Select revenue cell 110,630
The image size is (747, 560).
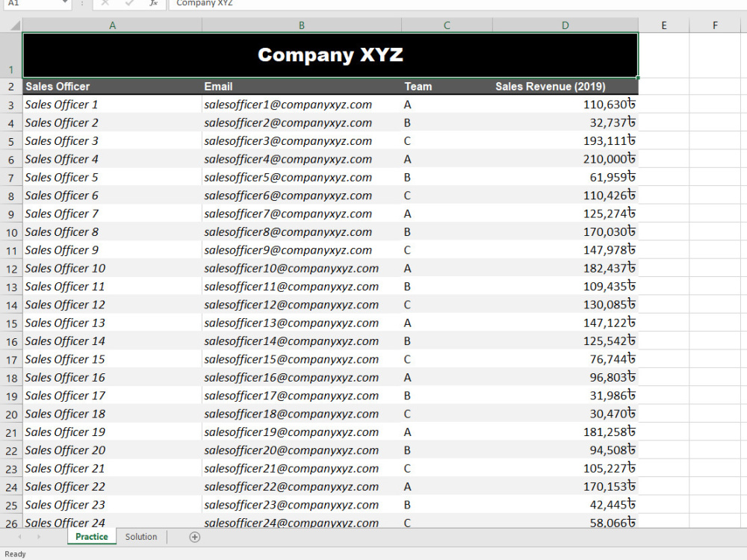pos(565,105)
